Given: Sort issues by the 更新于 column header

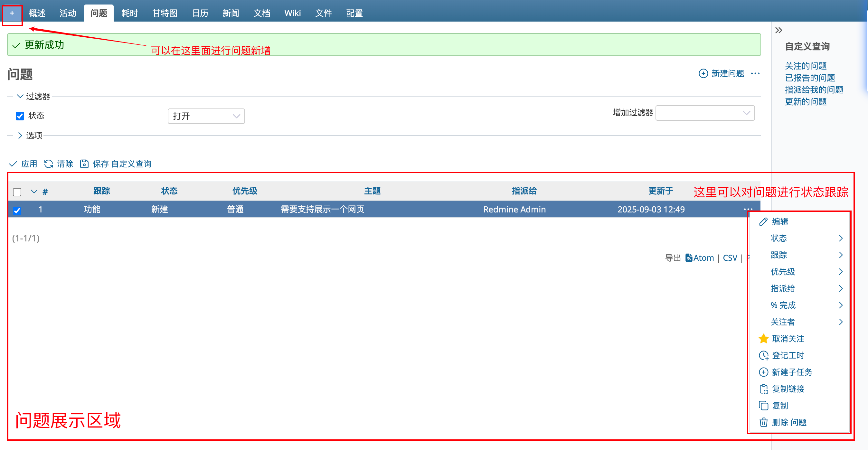Looking at the screenshot, I should pyautogui.click(x=661, y=191).
